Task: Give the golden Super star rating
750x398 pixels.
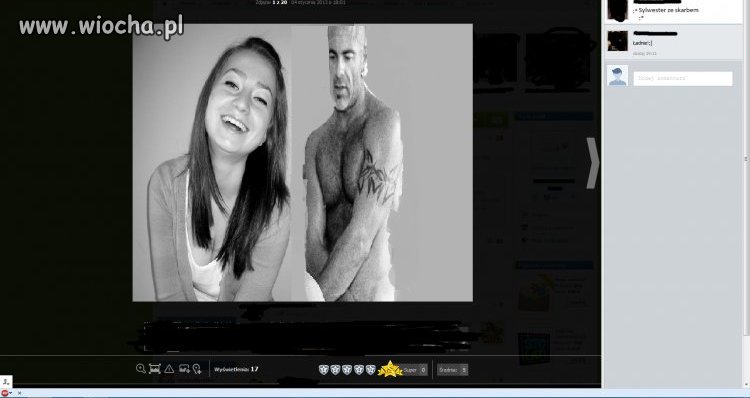Action: click(x=390, y=369)
